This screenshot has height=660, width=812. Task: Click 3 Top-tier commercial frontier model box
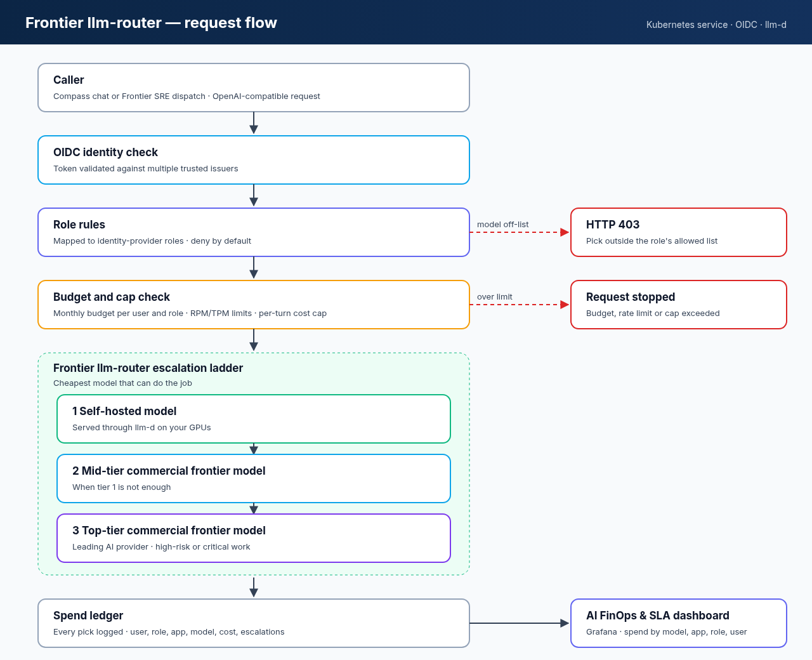(254, 538)
